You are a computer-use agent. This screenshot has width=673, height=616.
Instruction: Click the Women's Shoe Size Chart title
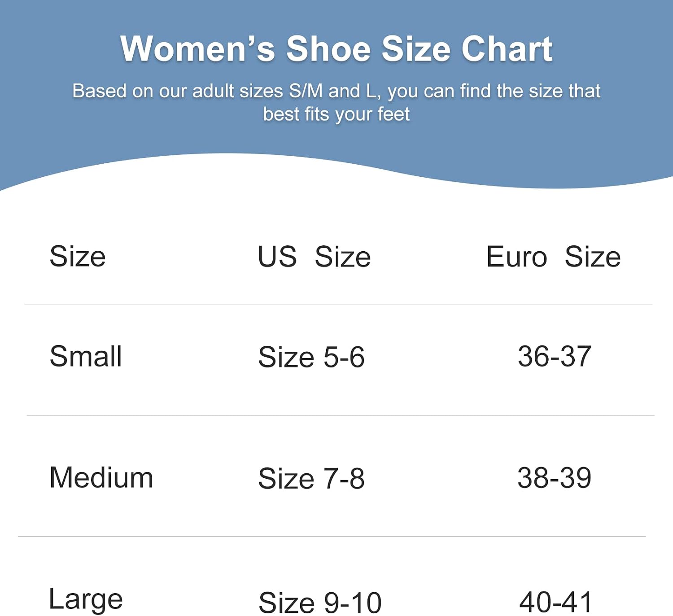(336, 49)
